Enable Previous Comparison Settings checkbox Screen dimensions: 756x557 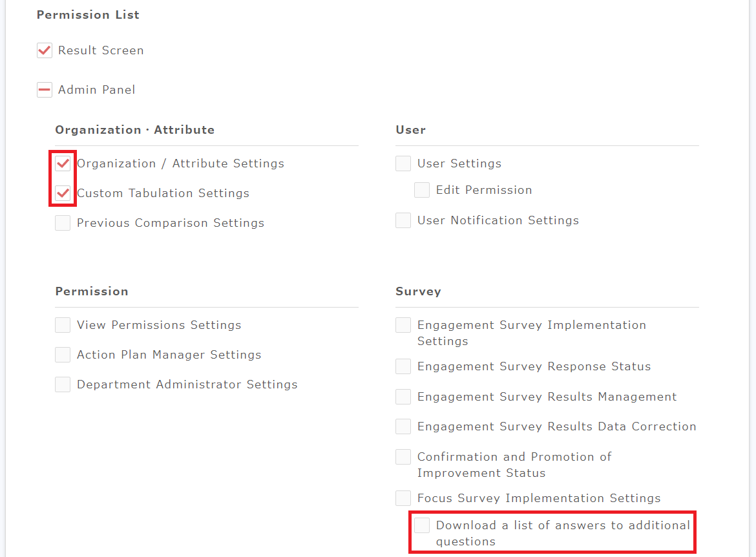[x=63, y=223]
